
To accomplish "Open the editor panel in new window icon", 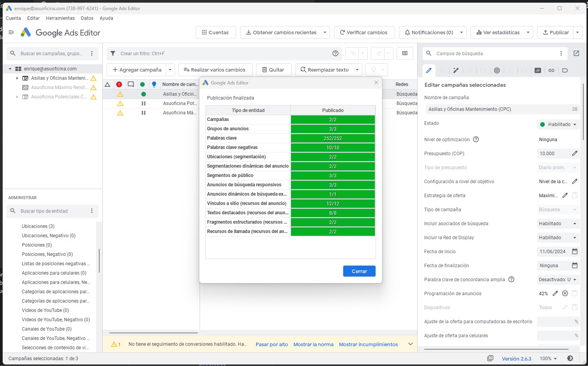I will point(576,53).
